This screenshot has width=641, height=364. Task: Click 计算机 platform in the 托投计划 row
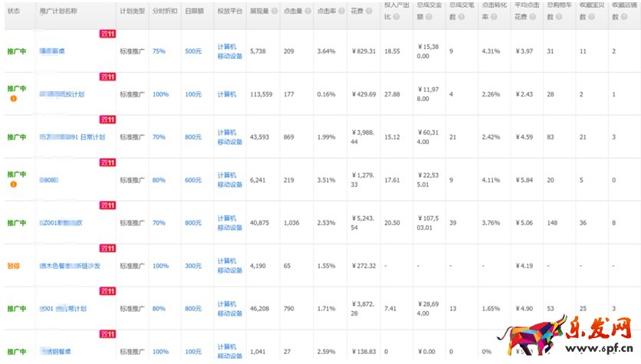(x=226, y=94)
